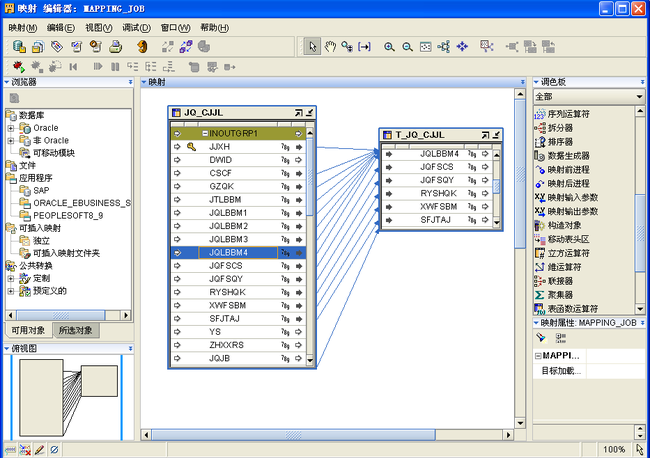Click the browser panel small toolbar icon

click(15, 98)
